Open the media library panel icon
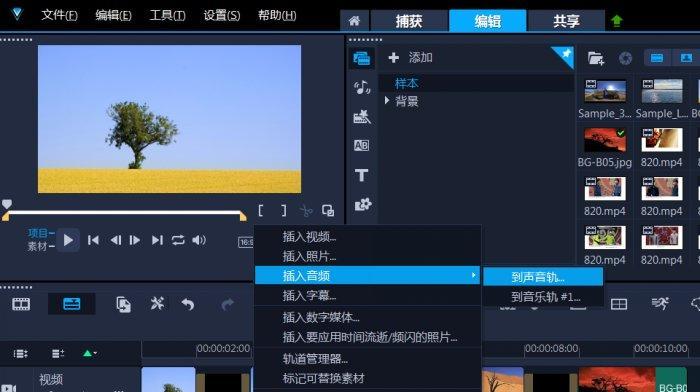The width and height of the screenshot is (700, 392). [362, 58]
